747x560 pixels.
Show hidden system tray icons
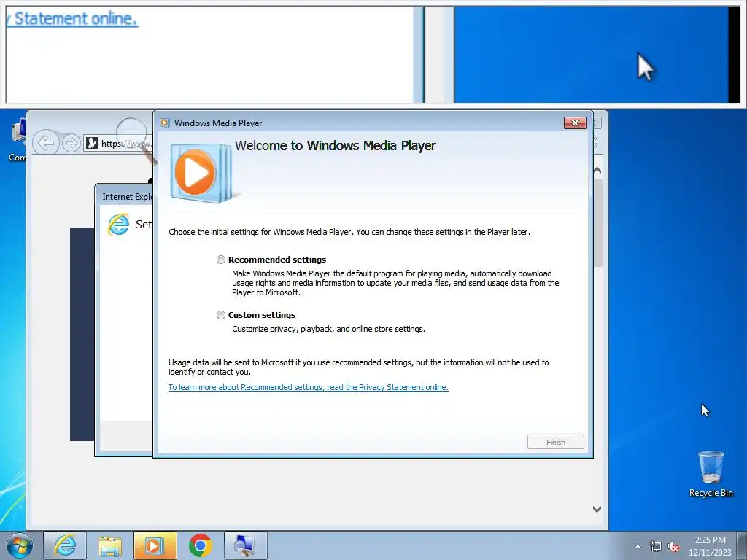638,546
